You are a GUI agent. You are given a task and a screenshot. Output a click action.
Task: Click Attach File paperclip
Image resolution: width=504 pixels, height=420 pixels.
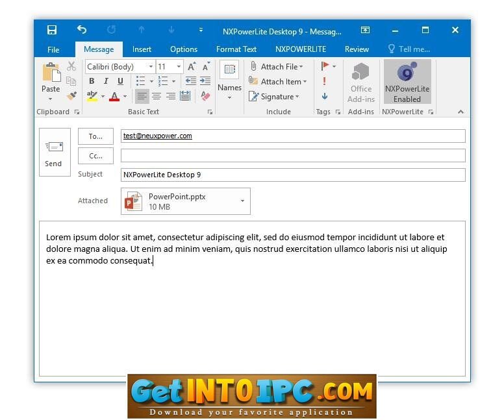[277, 66]
